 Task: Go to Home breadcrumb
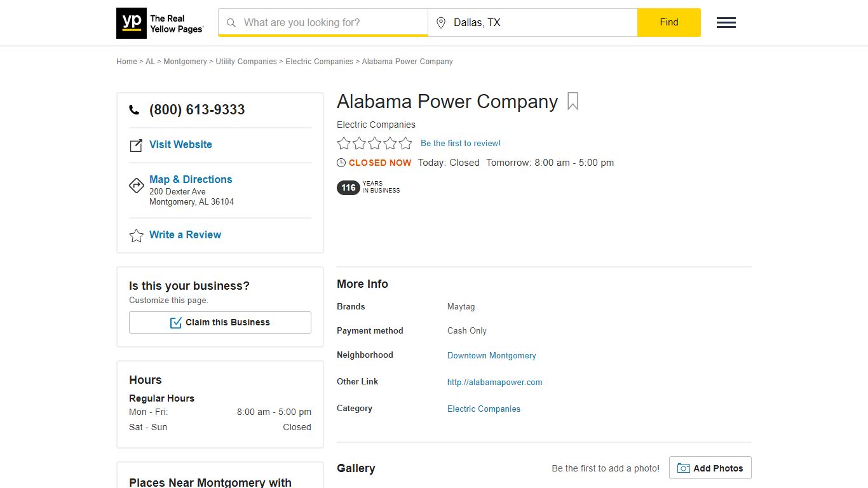click(126, 62)
